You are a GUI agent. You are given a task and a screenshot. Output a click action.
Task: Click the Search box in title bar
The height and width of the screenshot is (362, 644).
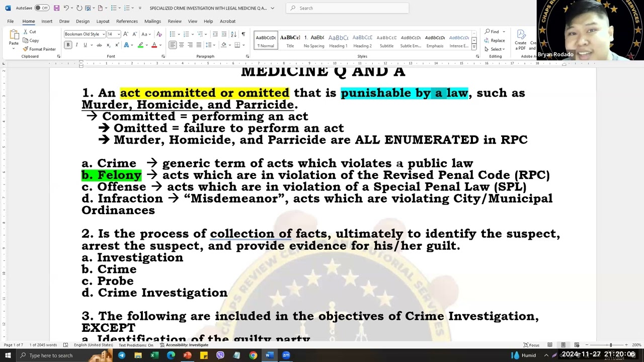(348, 8)
